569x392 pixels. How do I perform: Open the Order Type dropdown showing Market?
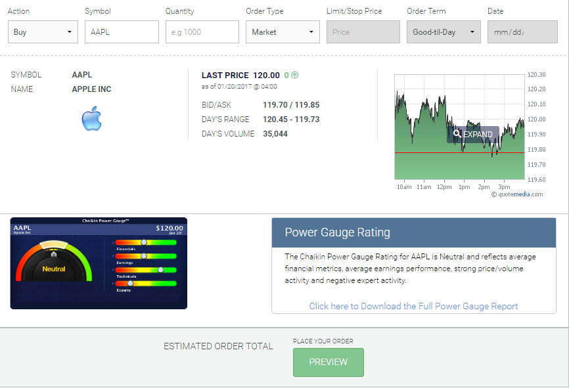(283, 32)
